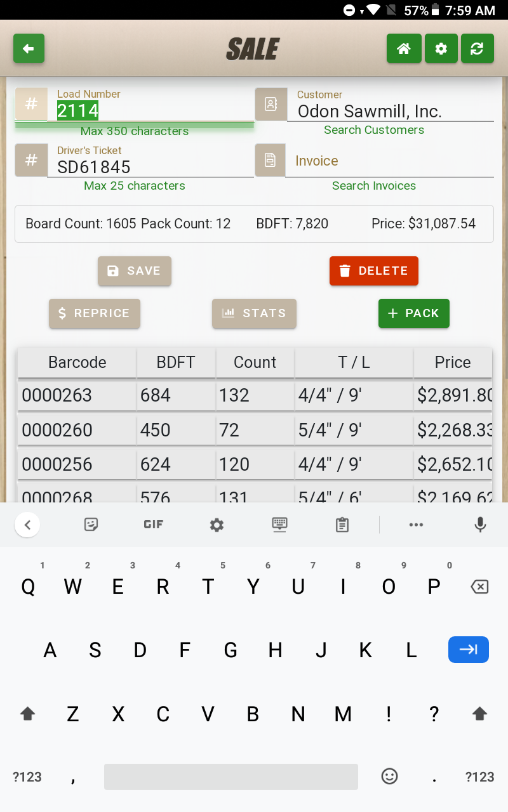Tap the REPRICE button
Image resolution: width=508 pixels, height=812 pixels.
pyautogui.click(x=94, y=313)
